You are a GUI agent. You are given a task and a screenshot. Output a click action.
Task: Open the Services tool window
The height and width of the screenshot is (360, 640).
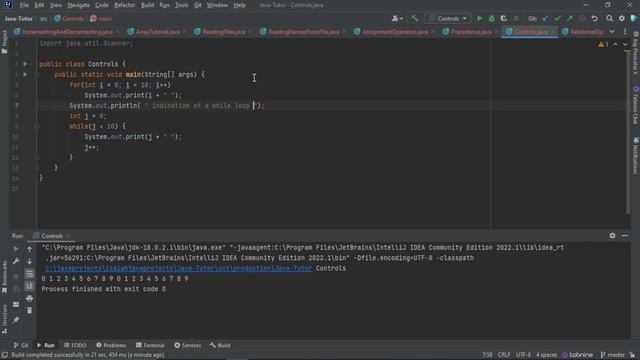[x=188, y=345]
